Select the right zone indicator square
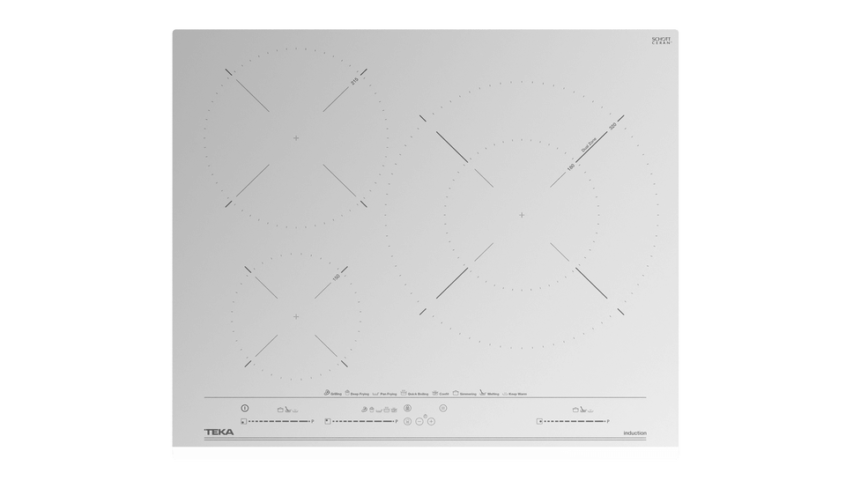Image resolution: width=868 pixels, height=488 pixels. (x=538, y=421)
